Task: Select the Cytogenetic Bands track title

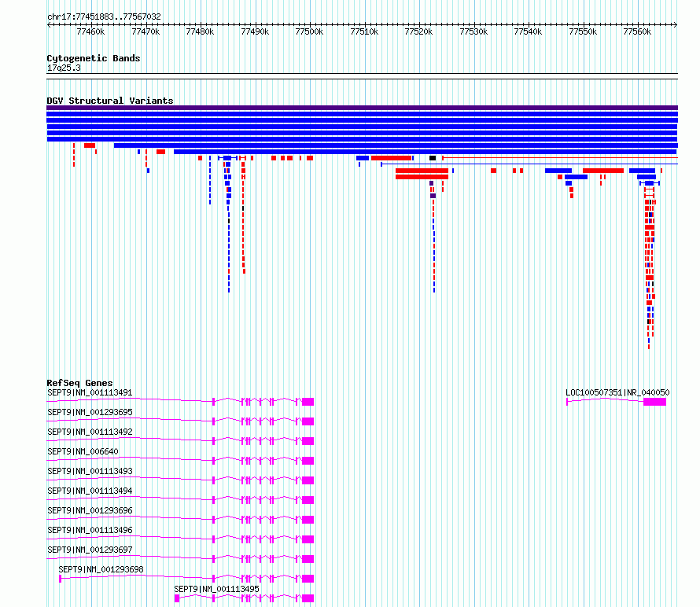Action: point(94,58)
